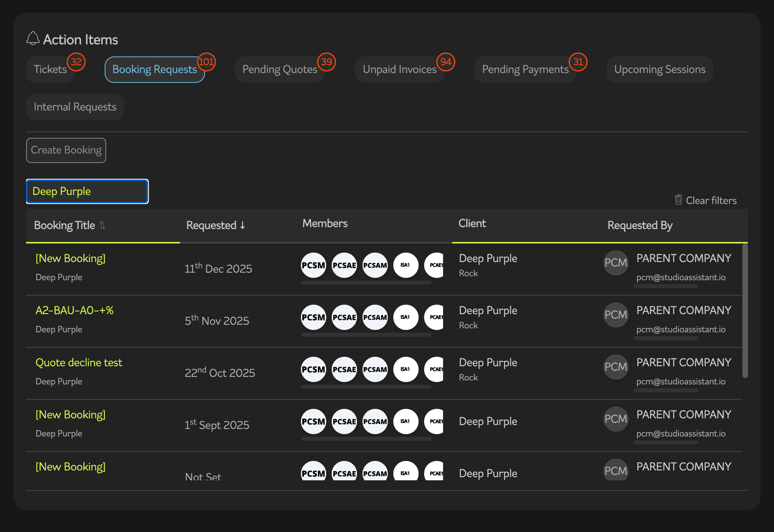Click the 101 badge on Booking Requests
774x532 pixels.
point(206,62)
